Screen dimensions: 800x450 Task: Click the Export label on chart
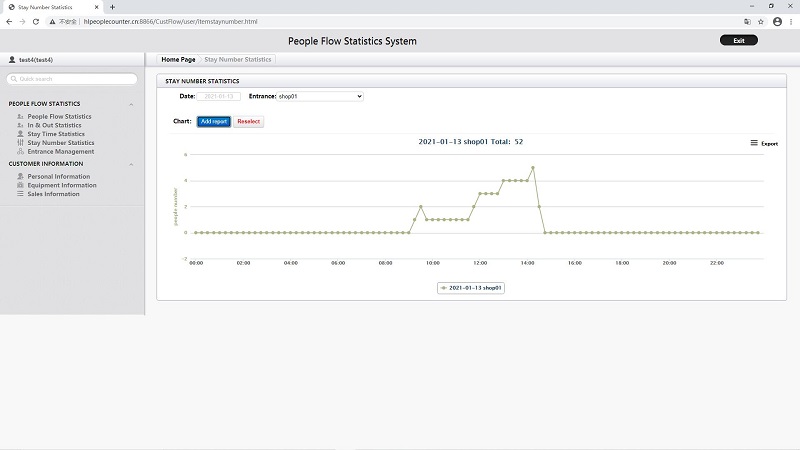769,143
